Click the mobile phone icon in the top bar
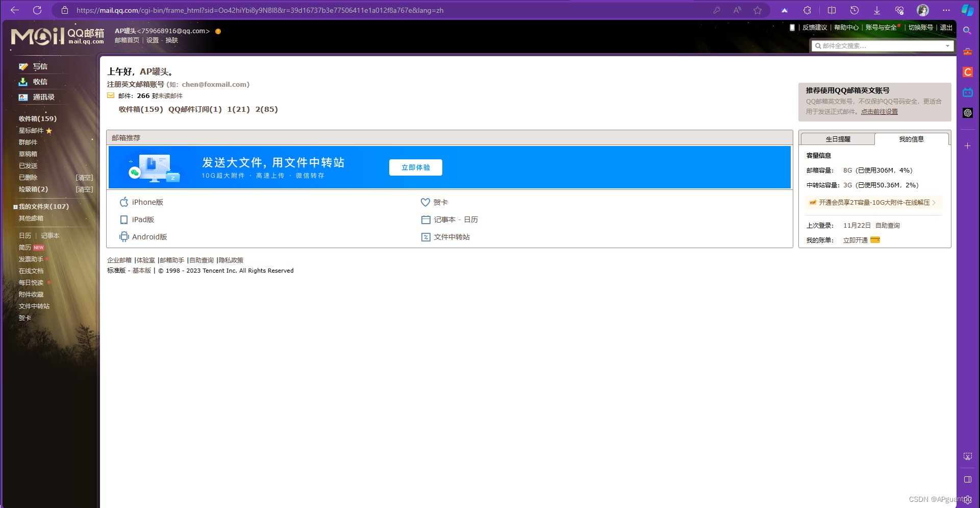This screenshot has height=508, width=980. coord(792,28)
